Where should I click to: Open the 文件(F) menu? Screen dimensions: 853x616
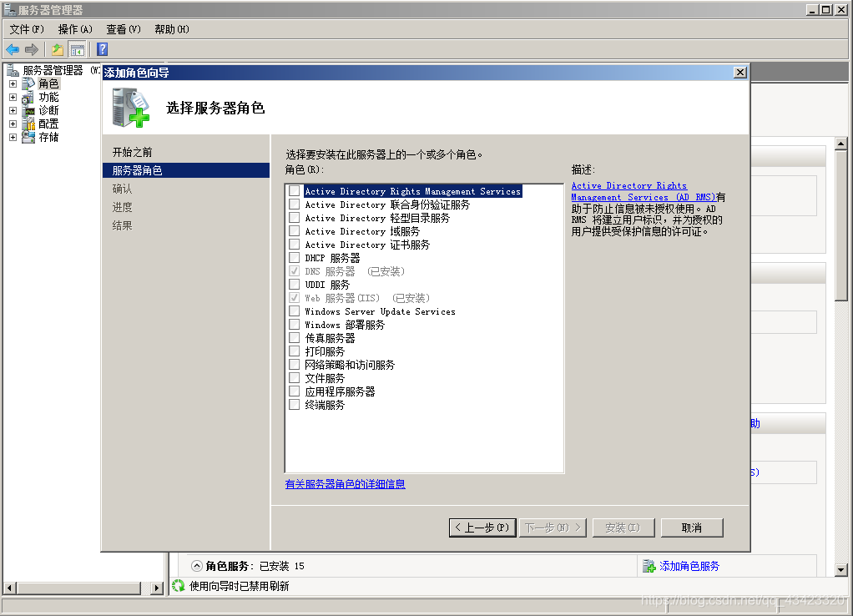(27, 29)
